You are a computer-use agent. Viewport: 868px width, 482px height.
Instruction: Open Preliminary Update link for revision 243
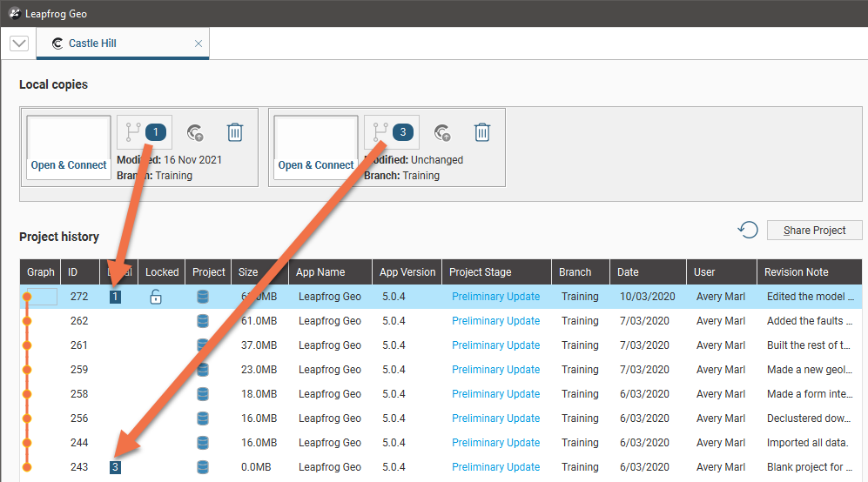tap(495, 467)
